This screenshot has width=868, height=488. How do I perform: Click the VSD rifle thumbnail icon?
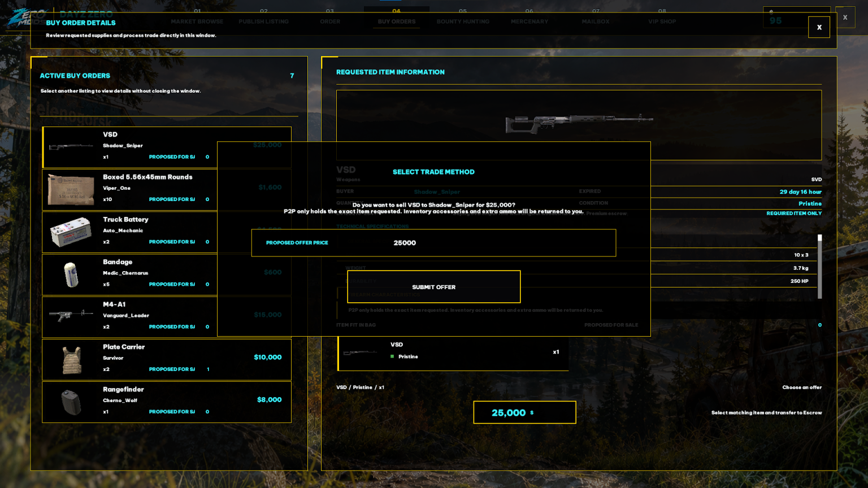pyautogui.click(x=71, y=147)
